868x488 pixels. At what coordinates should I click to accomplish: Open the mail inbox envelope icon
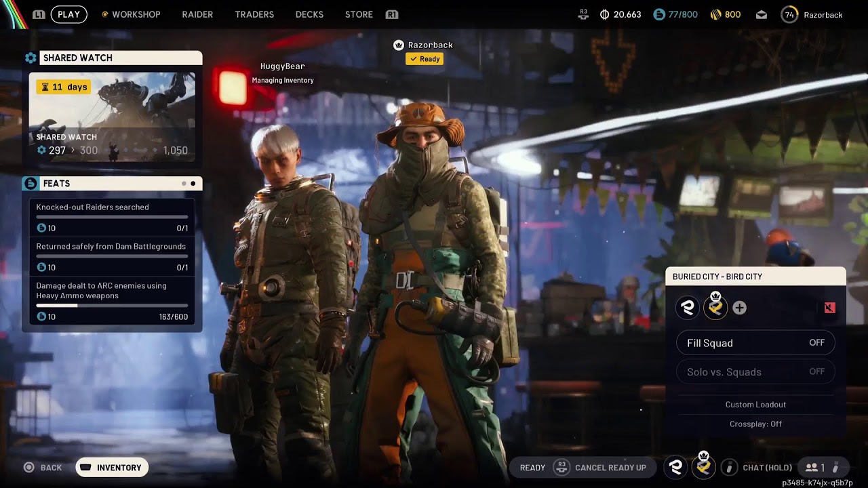point(762,14)
